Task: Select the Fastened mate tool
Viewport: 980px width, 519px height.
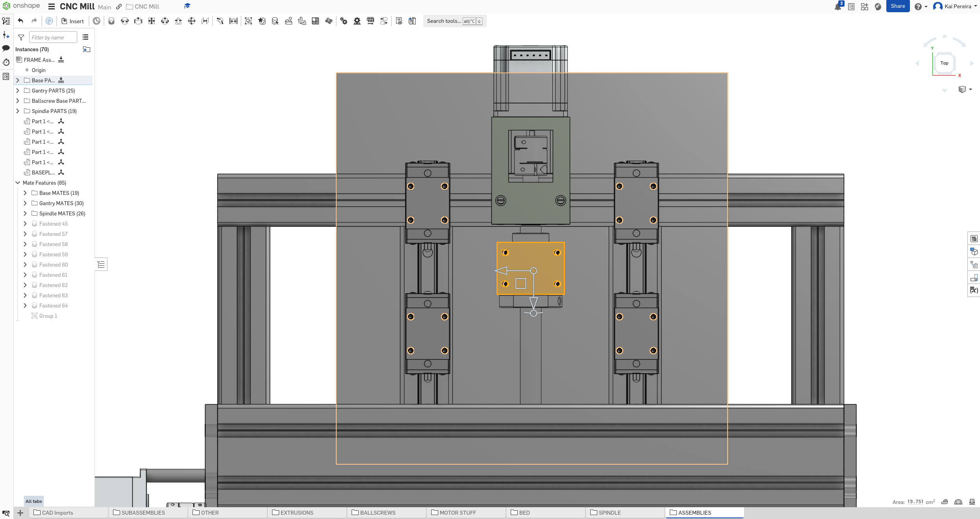Action: pyautogui.click(x=111, y=21)
